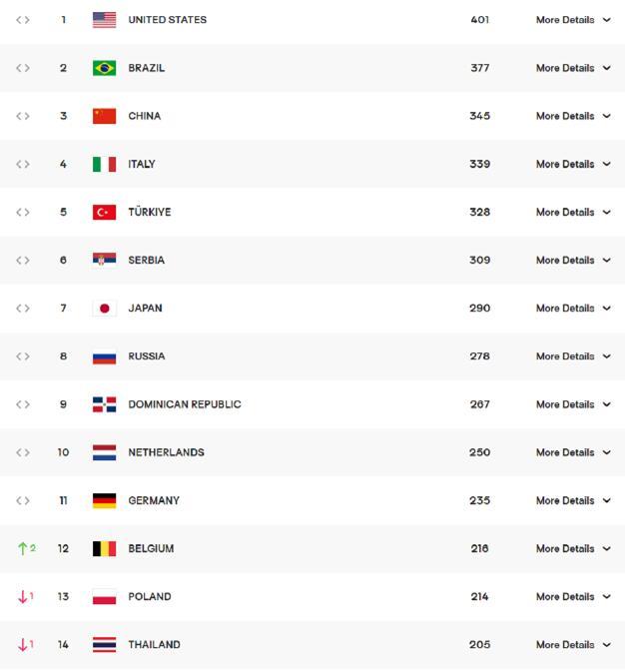Click the Serbia flag icon
This screenshot has width=625, height=672.
click(104, 259)
